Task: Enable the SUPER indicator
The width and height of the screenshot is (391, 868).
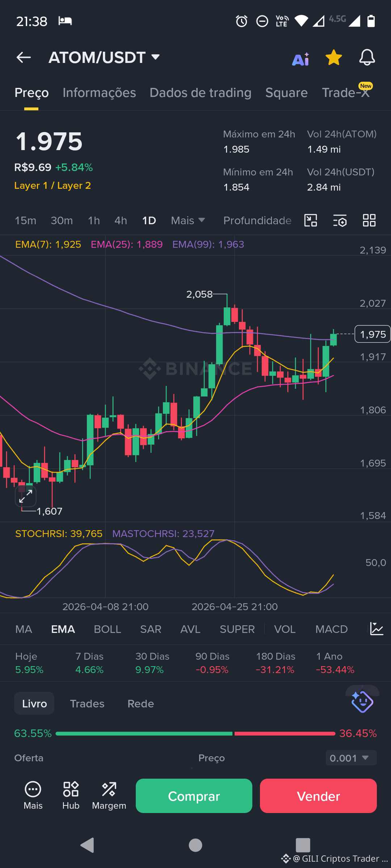Action: (x=237, y=629)
